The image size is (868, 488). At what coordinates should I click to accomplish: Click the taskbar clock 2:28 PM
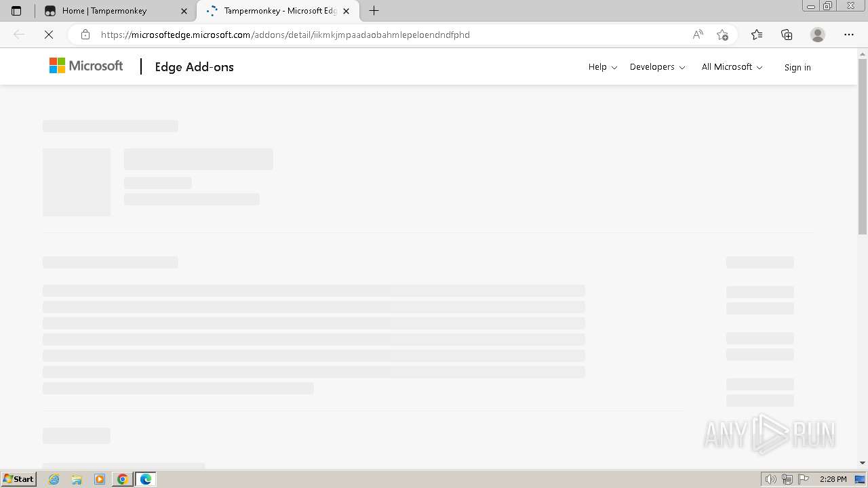(833, 479)
